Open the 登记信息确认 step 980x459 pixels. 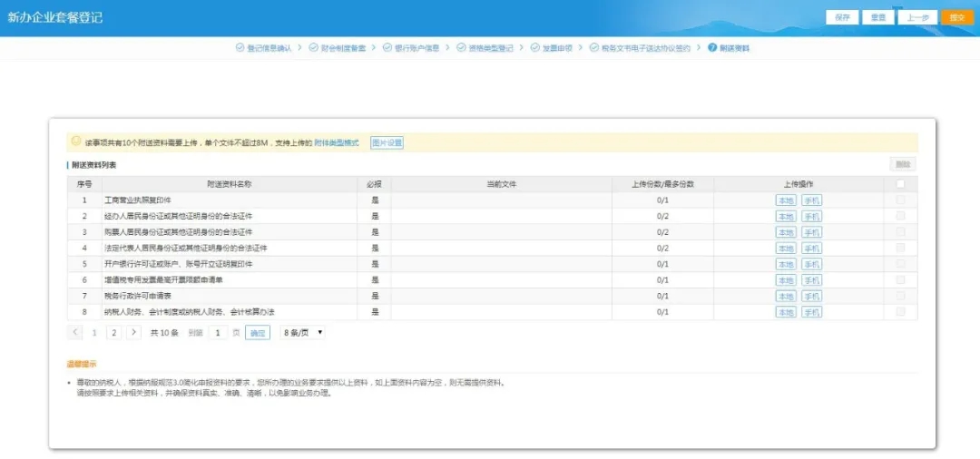click(264, 48)
